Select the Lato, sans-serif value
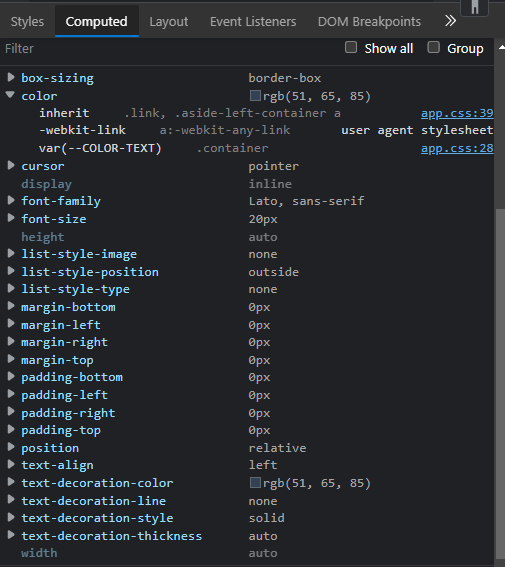The width and height of the screenshot is (505, 567). pyautogui.click(x=306, y=201)
